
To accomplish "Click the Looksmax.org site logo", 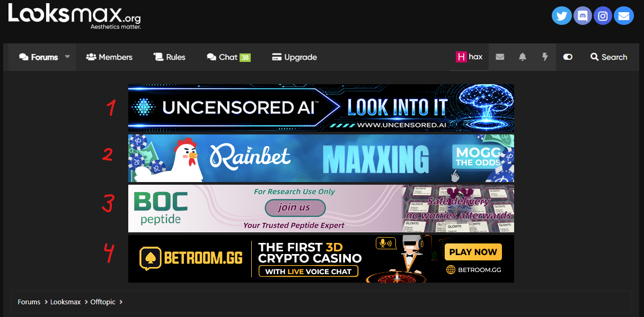I will (x=75, y=16).
